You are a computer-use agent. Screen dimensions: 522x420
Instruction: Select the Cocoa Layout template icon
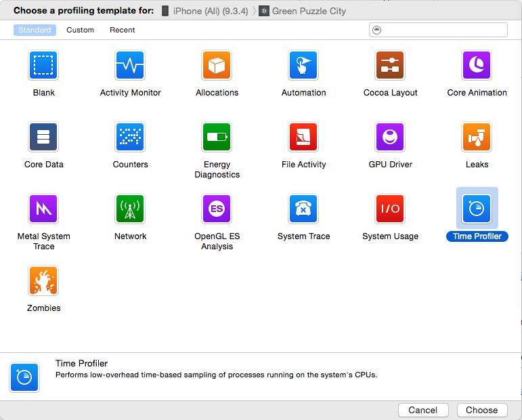pyautogui.click(x=390, y=65)
